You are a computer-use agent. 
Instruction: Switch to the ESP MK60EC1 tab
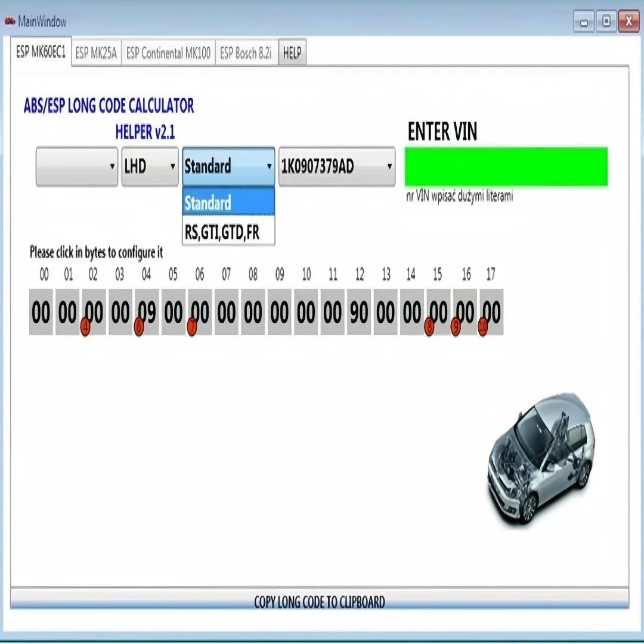[41, 52]
